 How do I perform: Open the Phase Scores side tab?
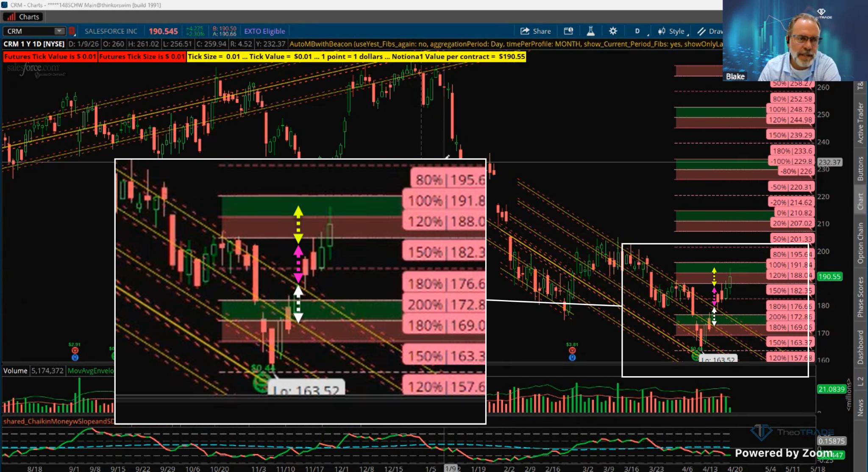pos(860,297)
